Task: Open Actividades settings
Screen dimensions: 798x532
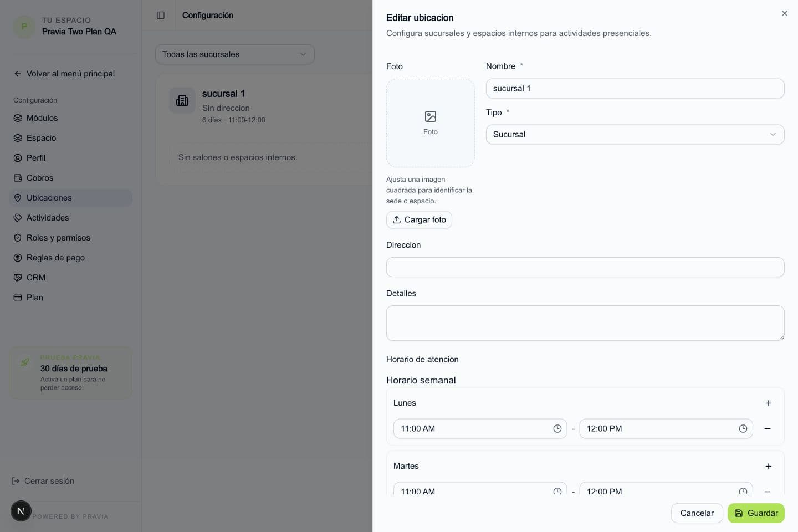Action: pyautogui.click(x=71, y=218)
